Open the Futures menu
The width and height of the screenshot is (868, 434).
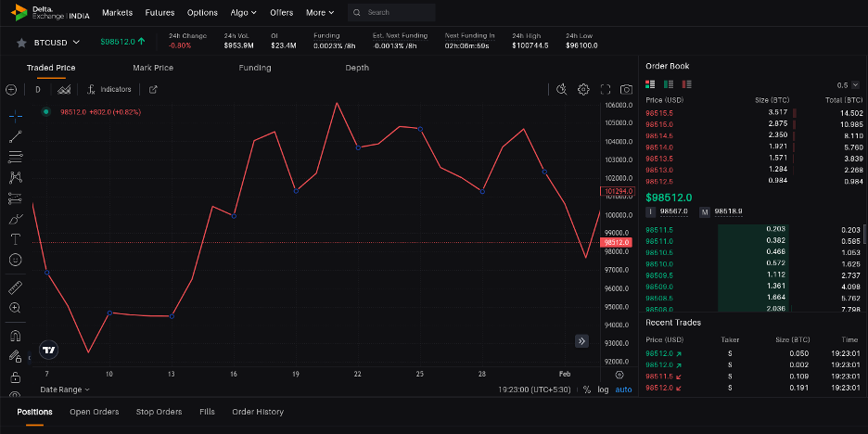[160, 13]
